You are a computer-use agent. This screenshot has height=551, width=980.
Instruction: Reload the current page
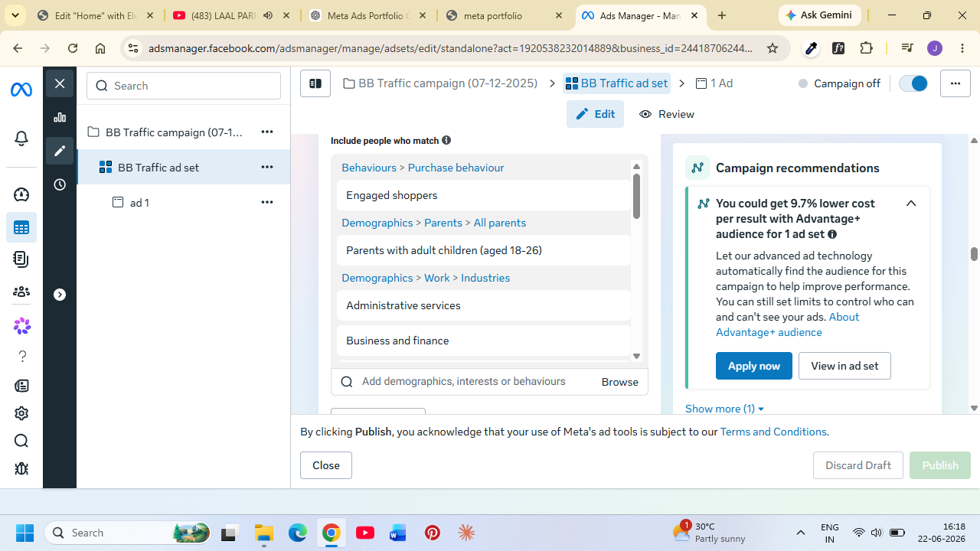click(x=73, y=48)
